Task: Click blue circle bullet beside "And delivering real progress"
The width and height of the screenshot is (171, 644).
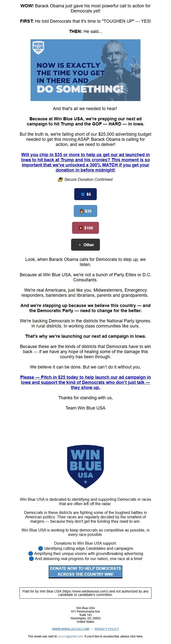Action: coord(31,559)
